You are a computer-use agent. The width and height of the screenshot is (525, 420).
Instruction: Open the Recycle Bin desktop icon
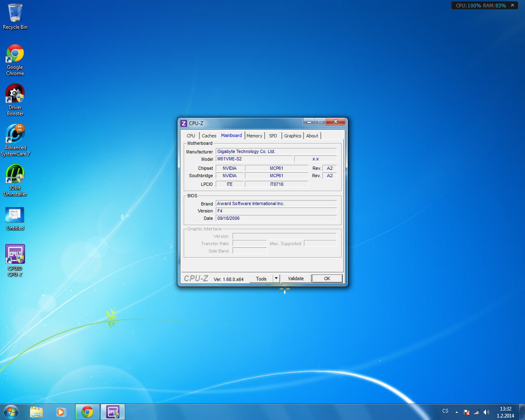pyautogui.click(x=15, y=17)
